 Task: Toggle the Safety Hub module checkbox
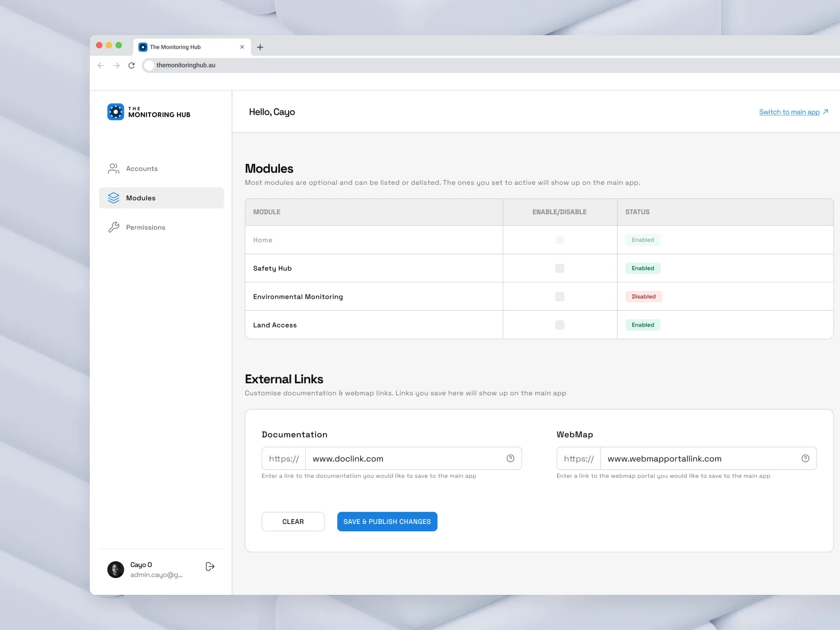560,268
